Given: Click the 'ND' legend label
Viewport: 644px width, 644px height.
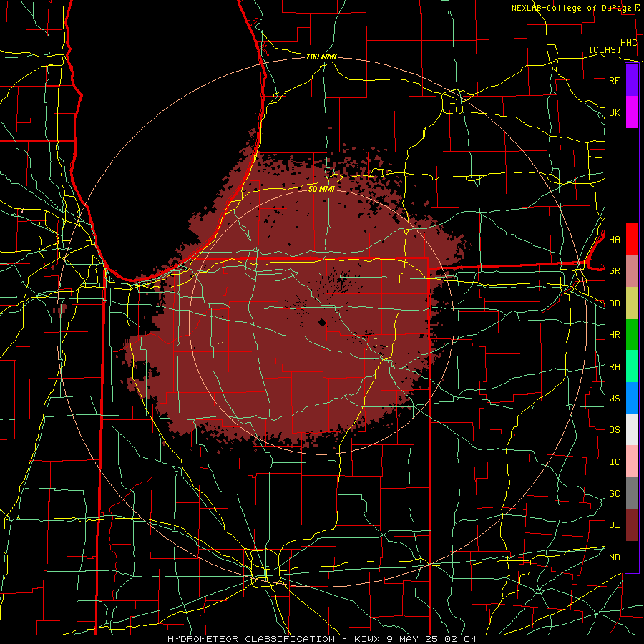Looking at the screenshot, I should (614, 557).
